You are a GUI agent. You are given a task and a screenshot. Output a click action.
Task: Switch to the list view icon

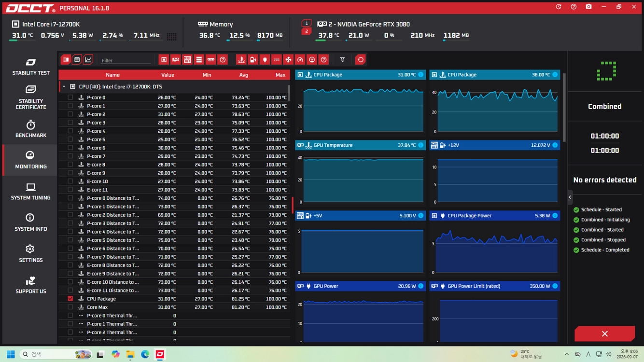point(66,60)
